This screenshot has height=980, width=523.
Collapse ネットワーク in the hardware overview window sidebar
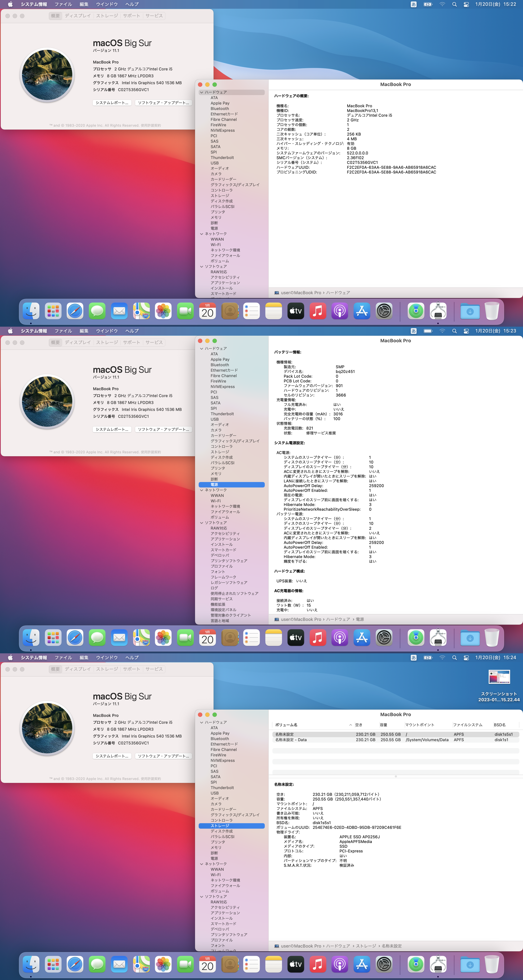[202, 234]
